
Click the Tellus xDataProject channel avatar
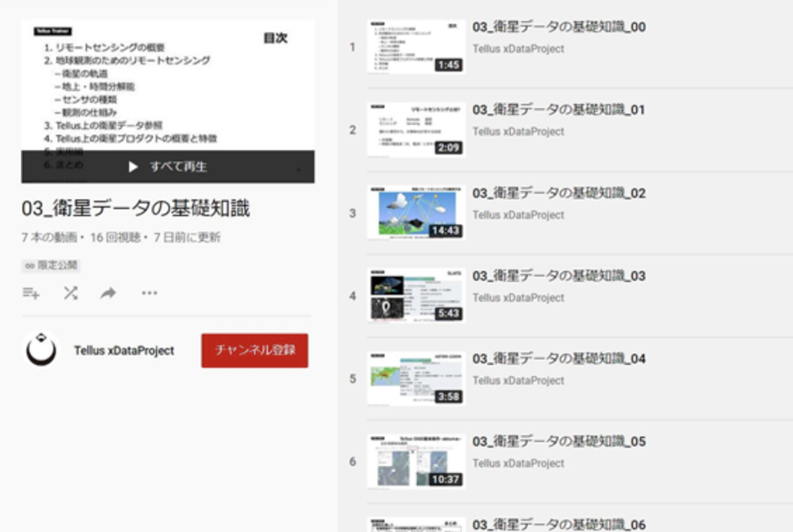point(41,350)
